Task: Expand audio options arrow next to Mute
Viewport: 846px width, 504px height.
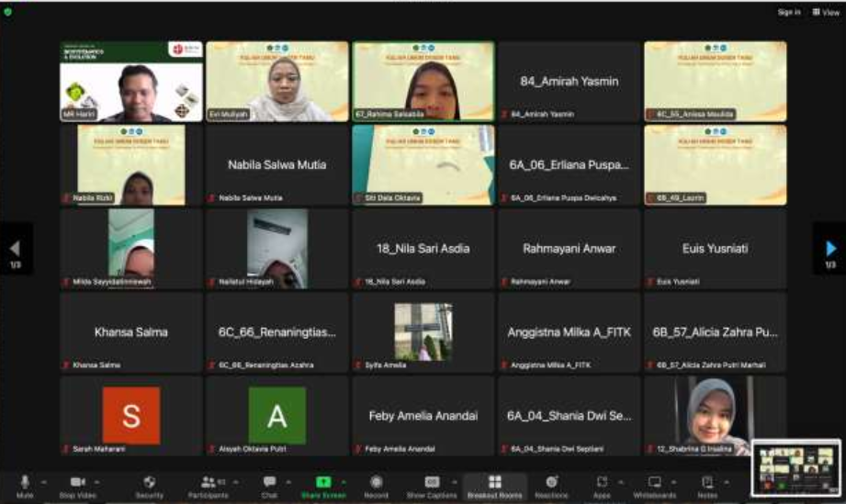Action: [44, 481]
